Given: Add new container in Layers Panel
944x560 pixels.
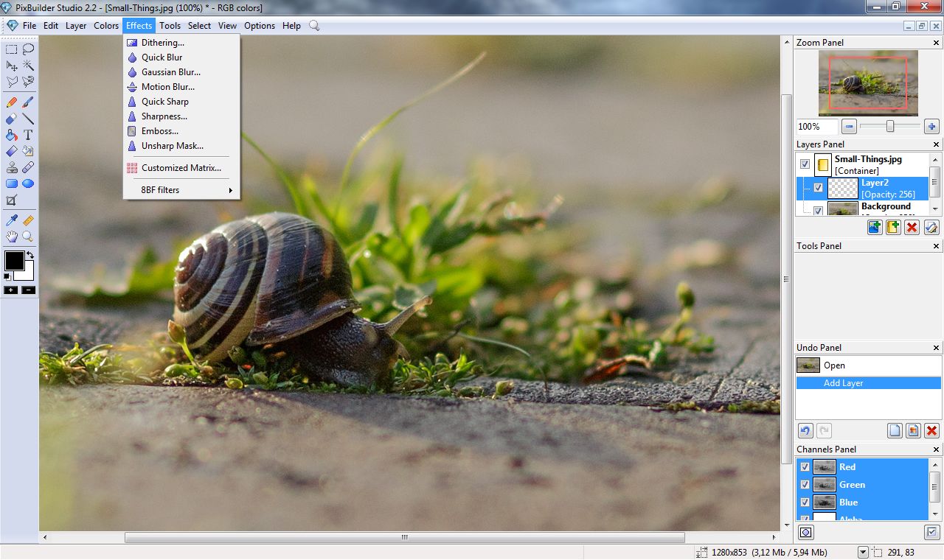Looking at the screenshot, I should pyautogui.click(x=893, y=227).
